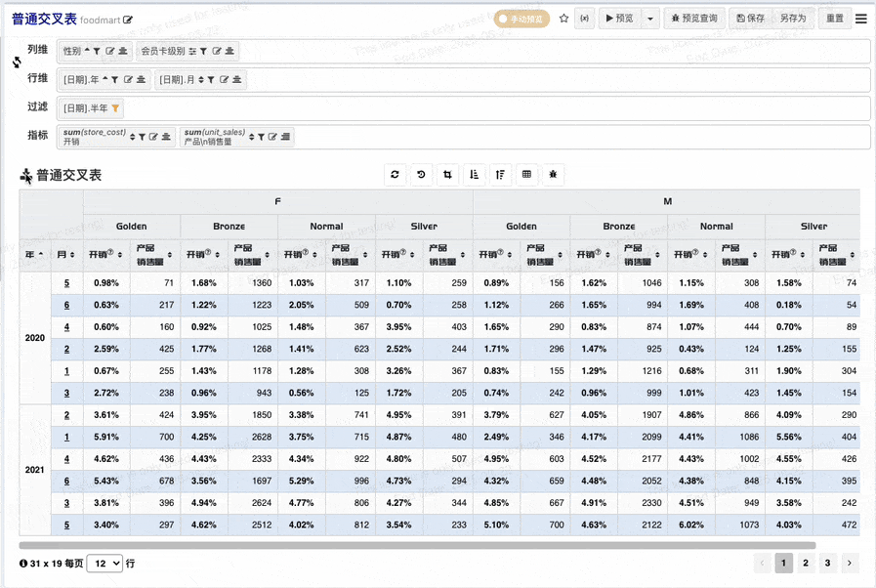The width and height of the screenshot is (876, 588).
Task: Click the horizontal scrollbar below the table
Action: pos(417,545)
